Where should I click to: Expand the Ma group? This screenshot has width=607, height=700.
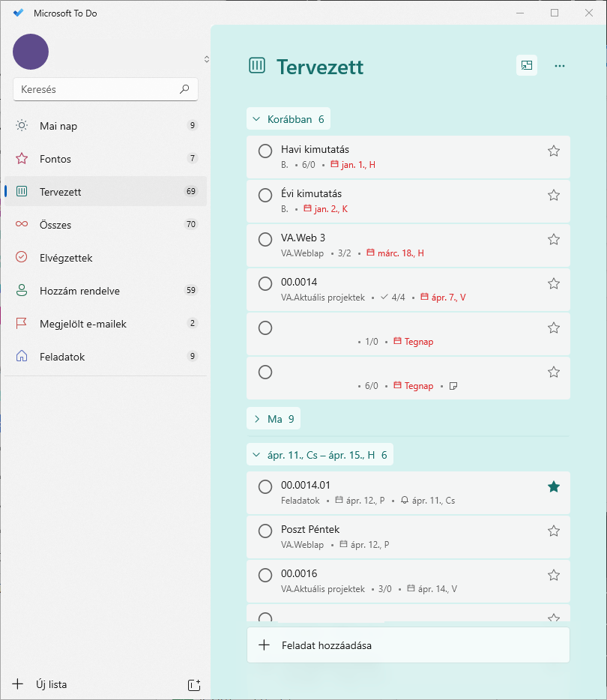click(x=257, y=419)
